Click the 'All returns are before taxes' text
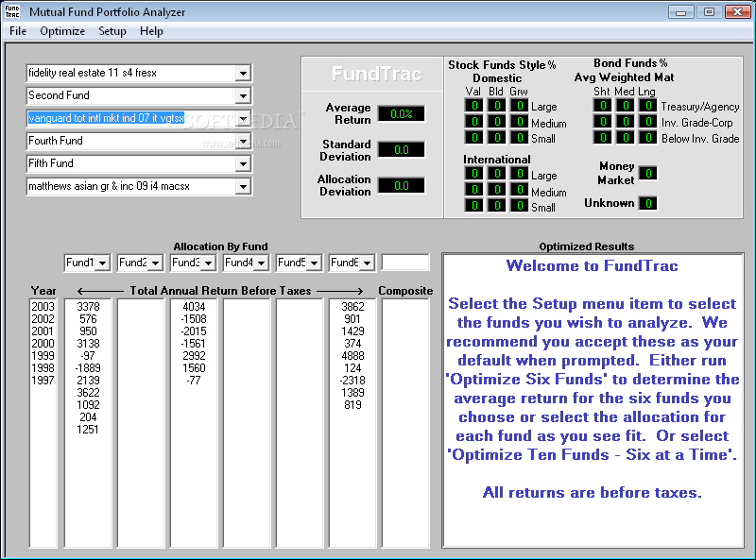 point(593,493)
